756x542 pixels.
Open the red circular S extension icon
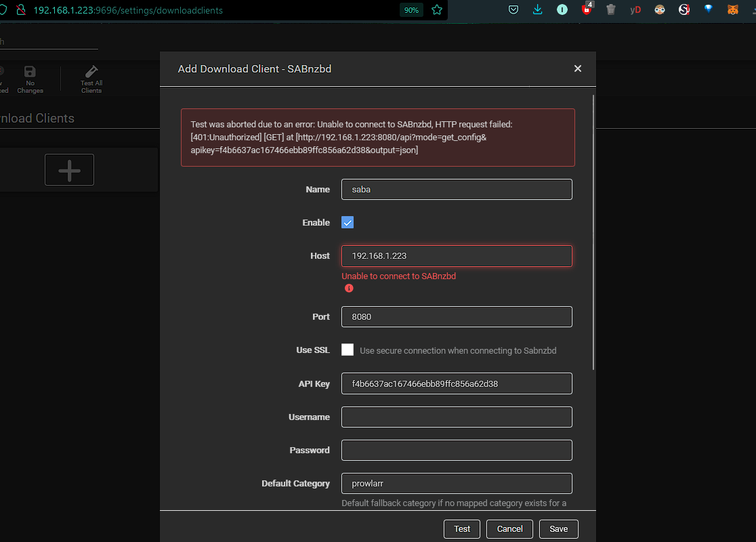pyautogui.click(x=684, y=9)
